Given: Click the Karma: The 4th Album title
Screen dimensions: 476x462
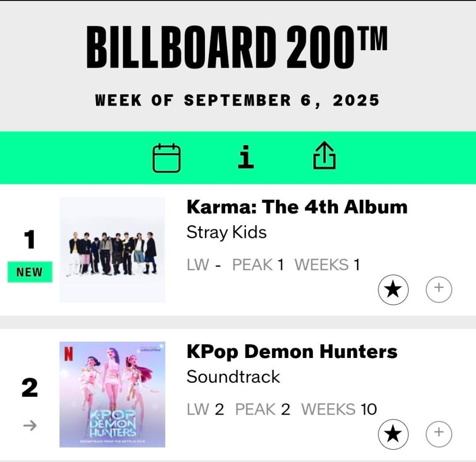Looking at the screenshot, I should pos(297,207).
